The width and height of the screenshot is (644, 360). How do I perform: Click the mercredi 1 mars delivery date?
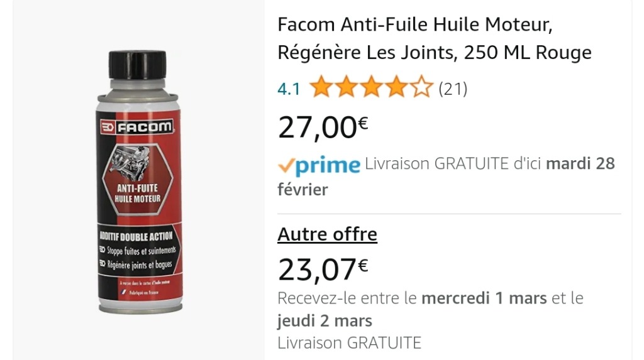pyautogui.click(x=484, y=298)
